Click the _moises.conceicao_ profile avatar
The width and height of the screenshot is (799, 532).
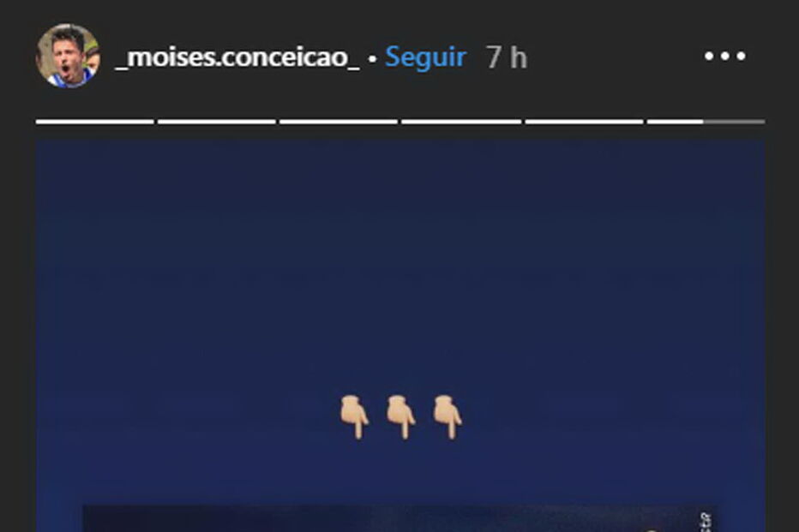click(68, 56)
